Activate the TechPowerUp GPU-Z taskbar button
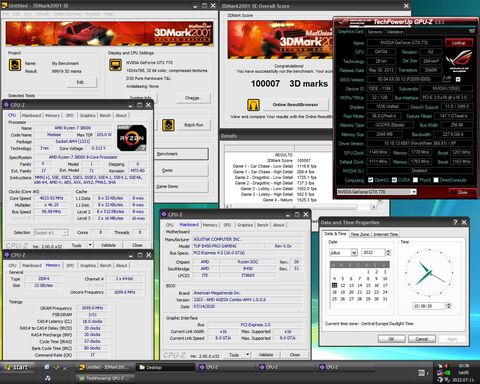 105,378
